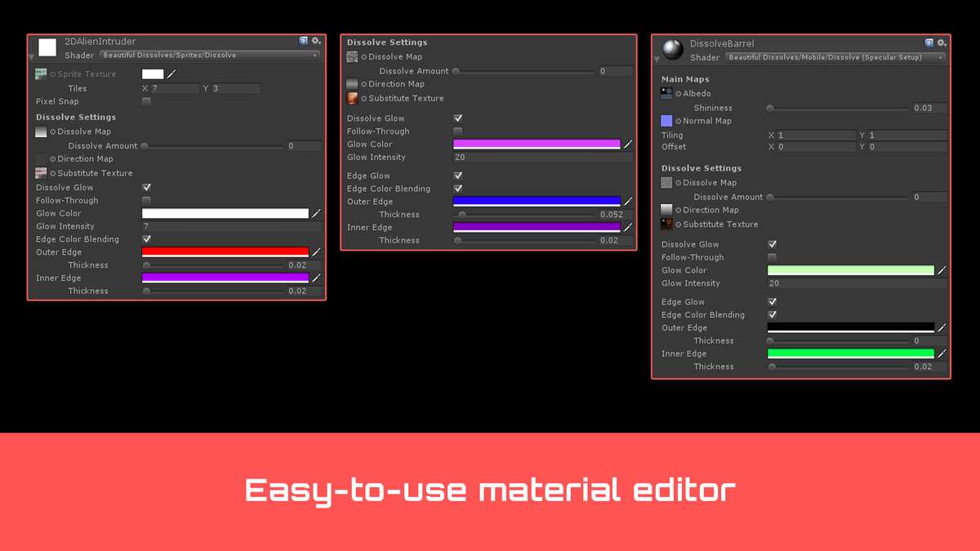
Task: Click the 2DAlienIntruder material preview thumbnail
Action: [47, 47]
